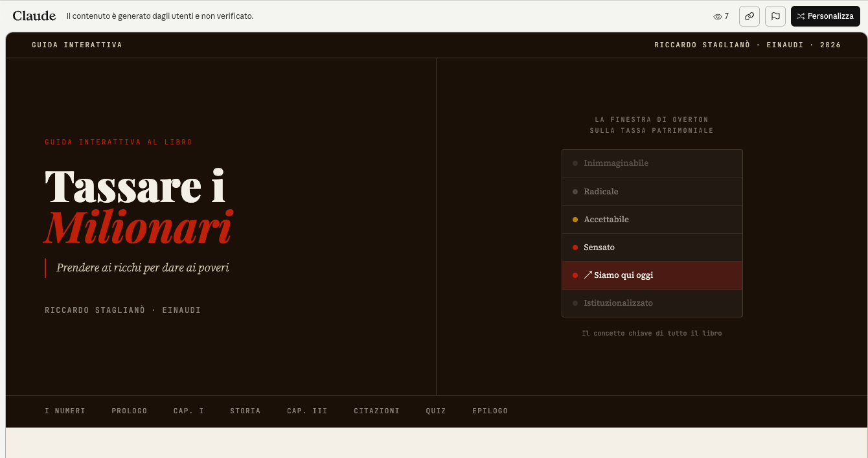This screenshot has height=458, width=868.
Task: Open the I NUMERI nav item
Action: tap(65, 411)
